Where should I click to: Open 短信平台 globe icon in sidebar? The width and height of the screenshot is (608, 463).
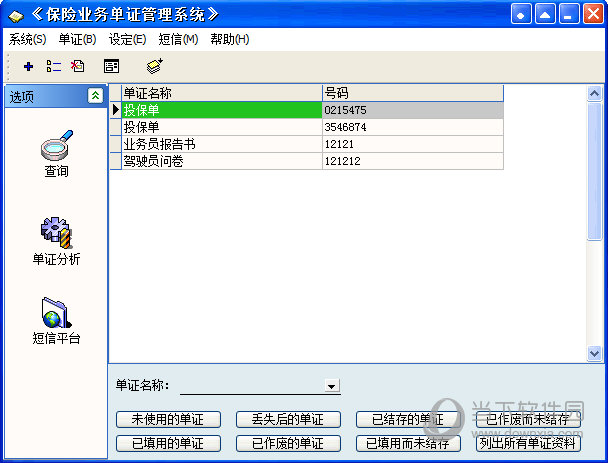tap(56, 313)
